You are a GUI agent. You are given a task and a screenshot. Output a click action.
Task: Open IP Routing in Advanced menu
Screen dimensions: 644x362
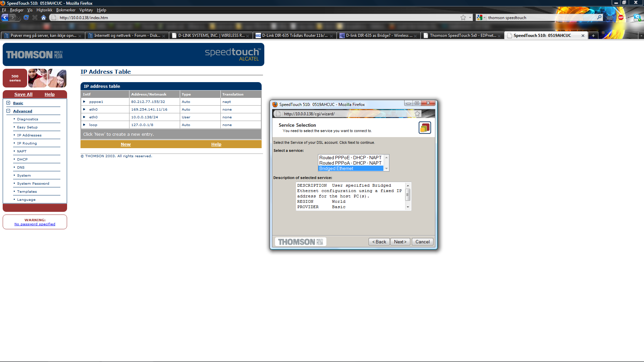click(27, 143)
